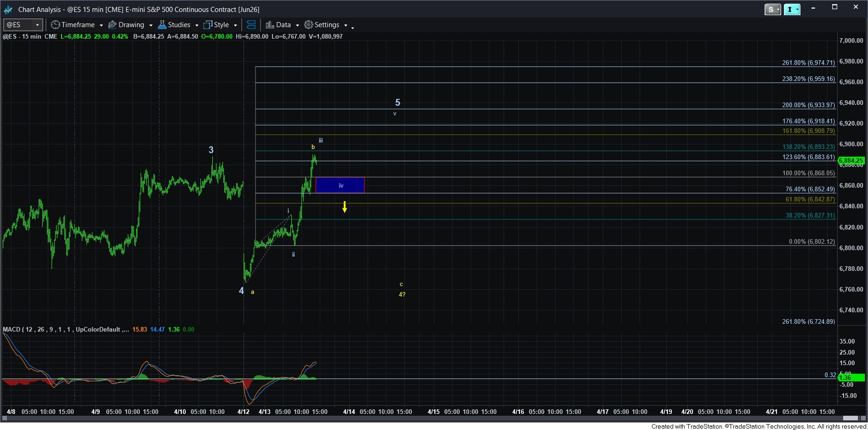Toggle the cyan I interval-link button
Viewport: 868px width, 430px height.
(x=792, y=9)
